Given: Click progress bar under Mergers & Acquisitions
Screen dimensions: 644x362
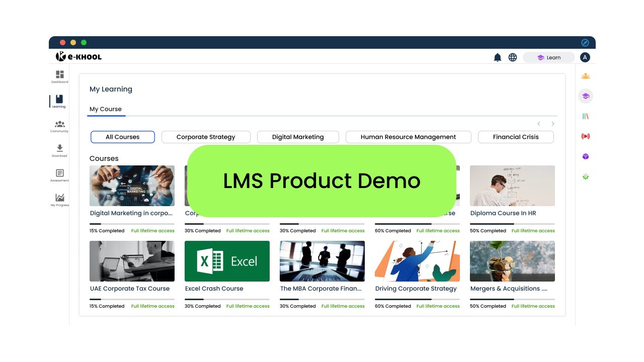Looking at the screenshot, I should [x=512, y=299].
